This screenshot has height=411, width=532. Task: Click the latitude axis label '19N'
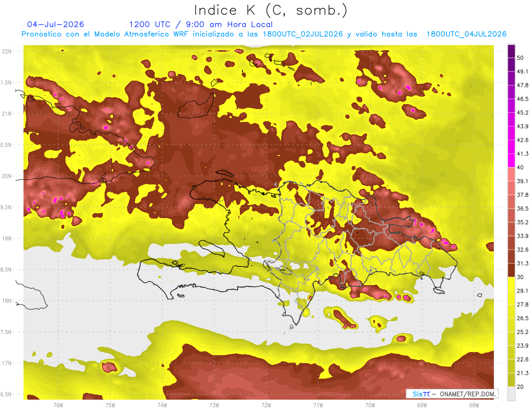tap(7, 239)
